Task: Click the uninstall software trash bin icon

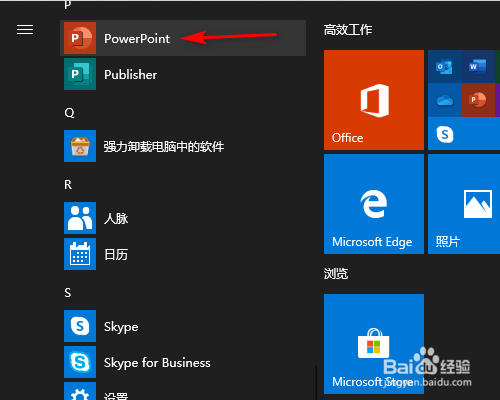Action: click(x=80, y=146)
